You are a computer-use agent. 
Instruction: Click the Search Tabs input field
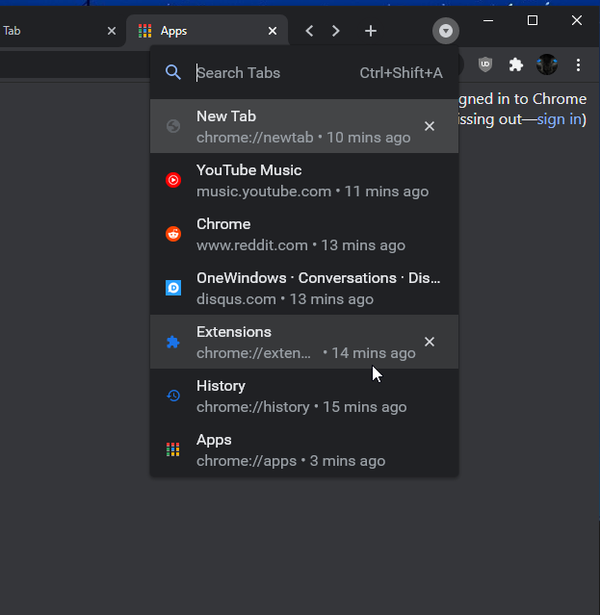[270, 73]
